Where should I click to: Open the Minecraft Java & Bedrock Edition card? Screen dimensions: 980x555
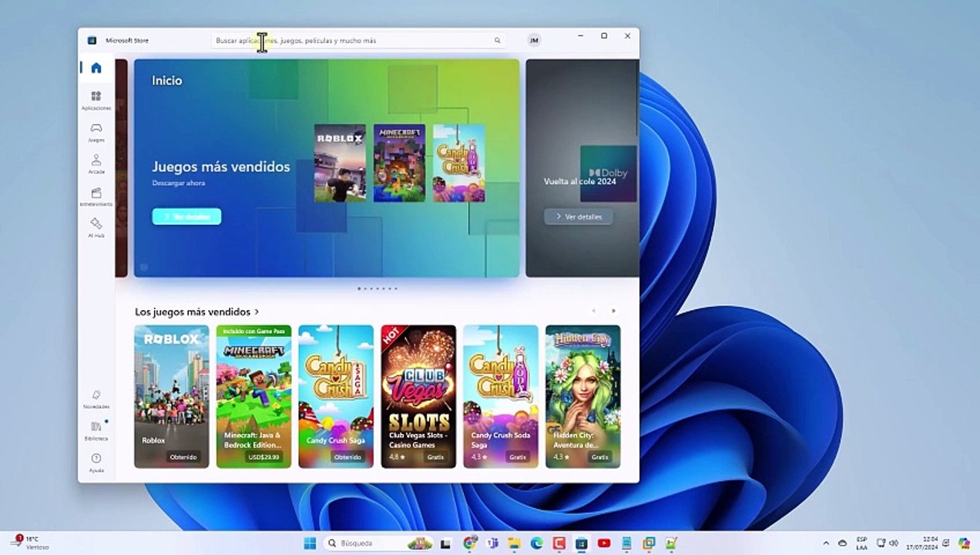pos(253,396)
